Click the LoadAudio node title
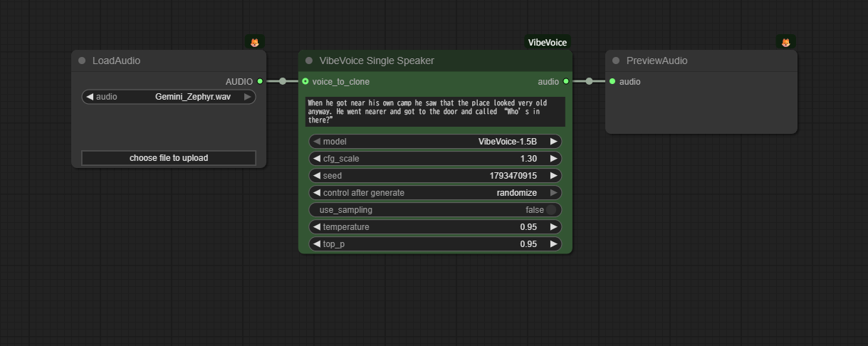The height and width of the screenshot is (346, 868). tap(116, 61)
